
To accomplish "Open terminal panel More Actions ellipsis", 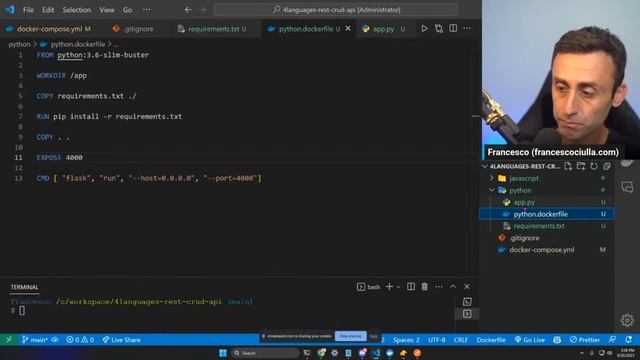I will click(x=439, y=287).
